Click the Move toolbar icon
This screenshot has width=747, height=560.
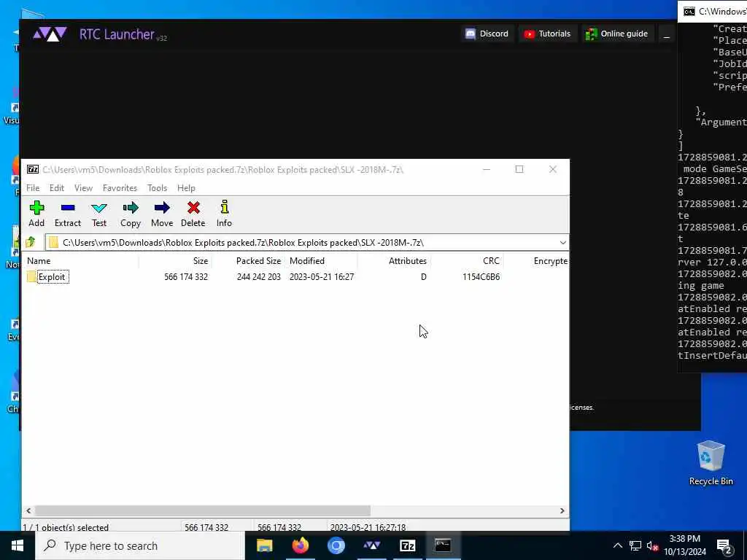pos(162,214)
